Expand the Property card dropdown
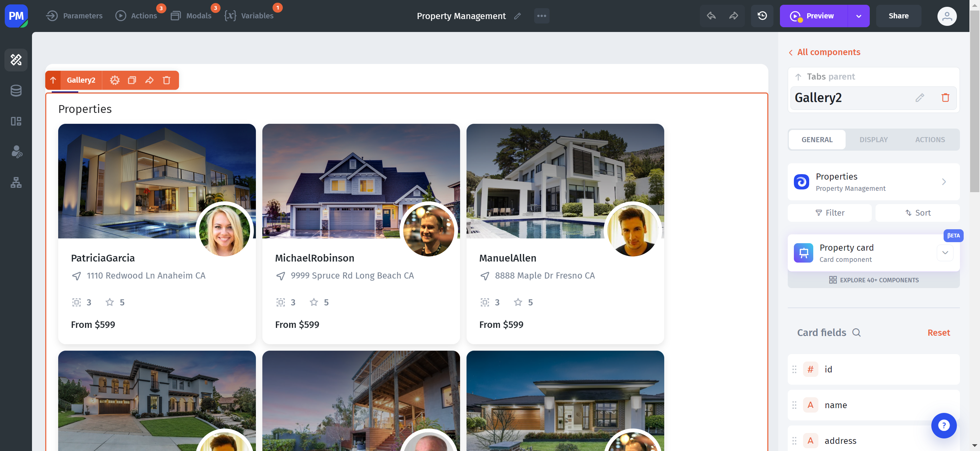Screen dimensions: 980x451 pos(945,253)
